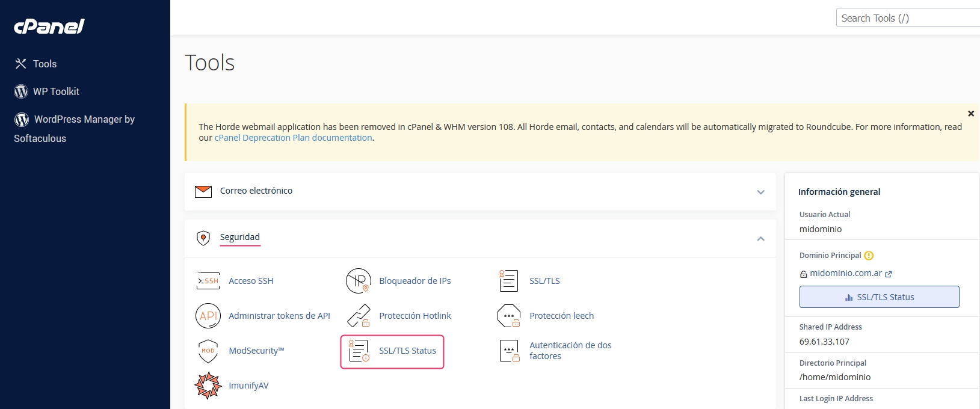Viewport: 980px width, 409px height.
Task: Expand the Correo electrónico section
Action: 760,192
